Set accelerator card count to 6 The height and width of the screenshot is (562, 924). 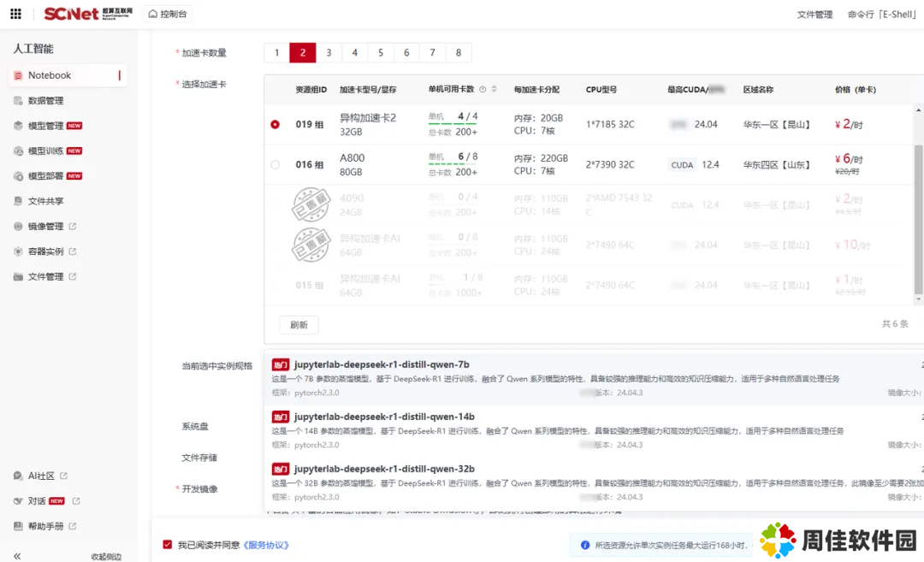pos(406,52)
